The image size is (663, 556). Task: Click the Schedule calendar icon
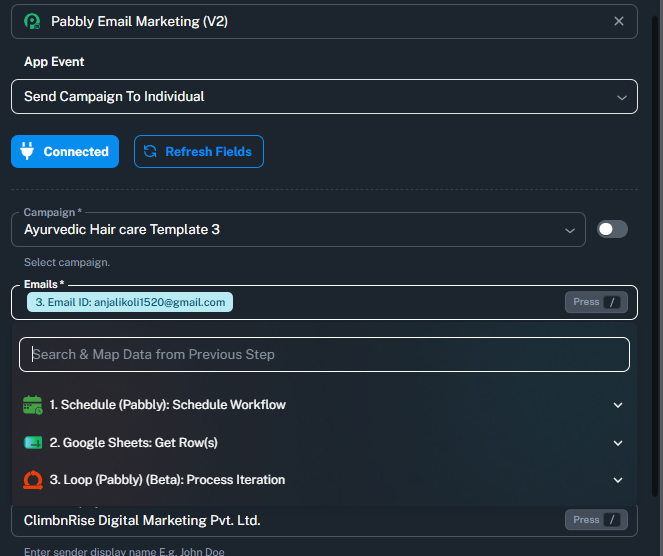(33, 405)
